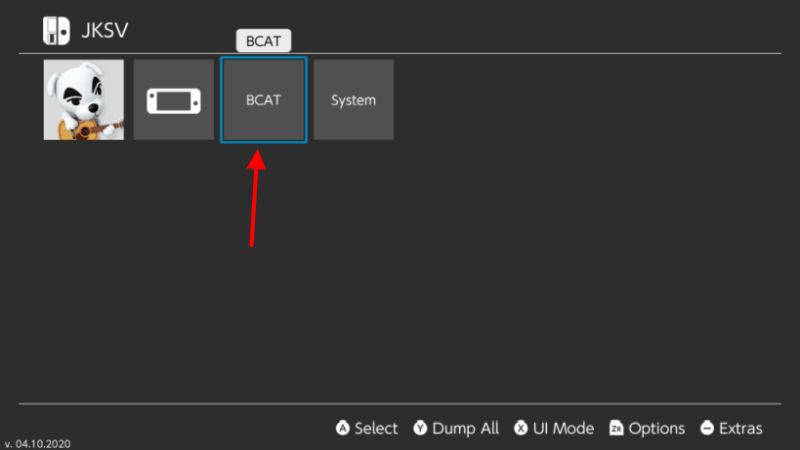This screenshot has width=800, height=450.
Task: Click the A Select button hint
Action: pyautogui.click(x=366, y=428)
